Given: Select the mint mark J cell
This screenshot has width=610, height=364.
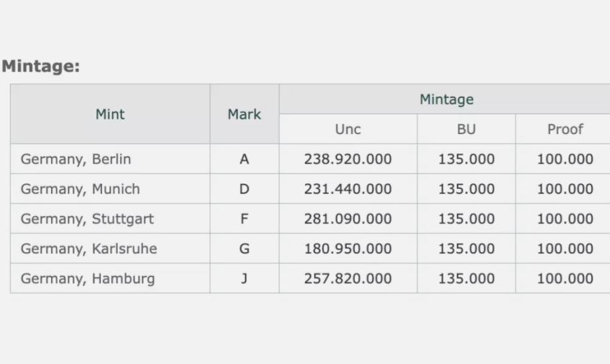Looking at the screenshot, I should pos(244,278).
